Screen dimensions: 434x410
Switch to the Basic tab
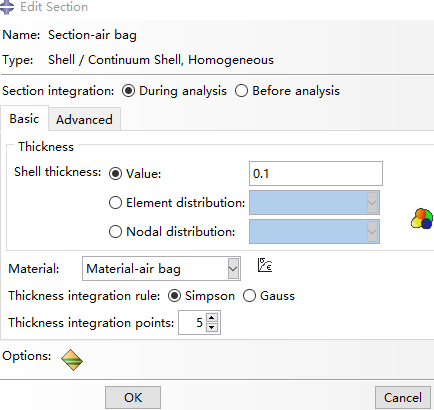coord(24,119)
